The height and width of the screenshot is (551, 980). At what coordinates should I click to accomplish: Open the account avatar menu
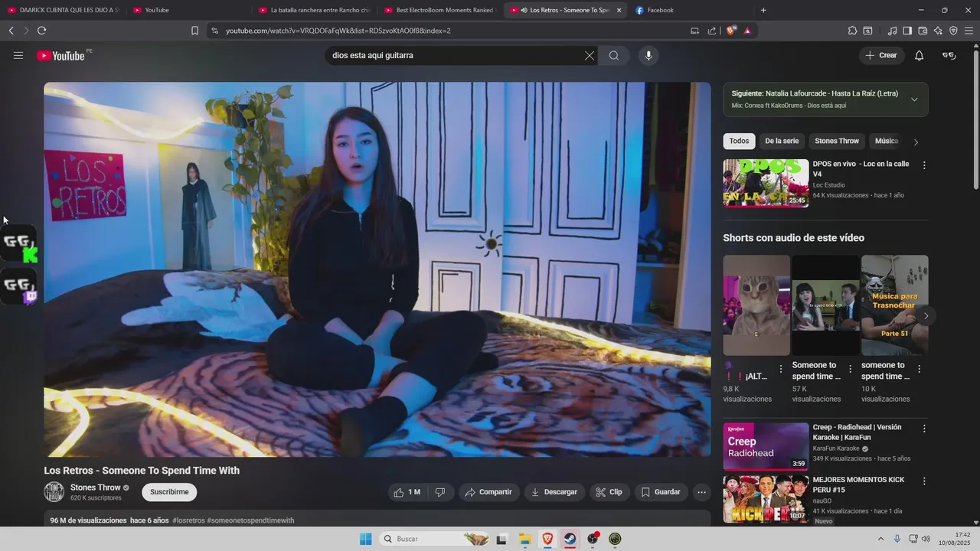pyautogui.click(x=949, y=55)
